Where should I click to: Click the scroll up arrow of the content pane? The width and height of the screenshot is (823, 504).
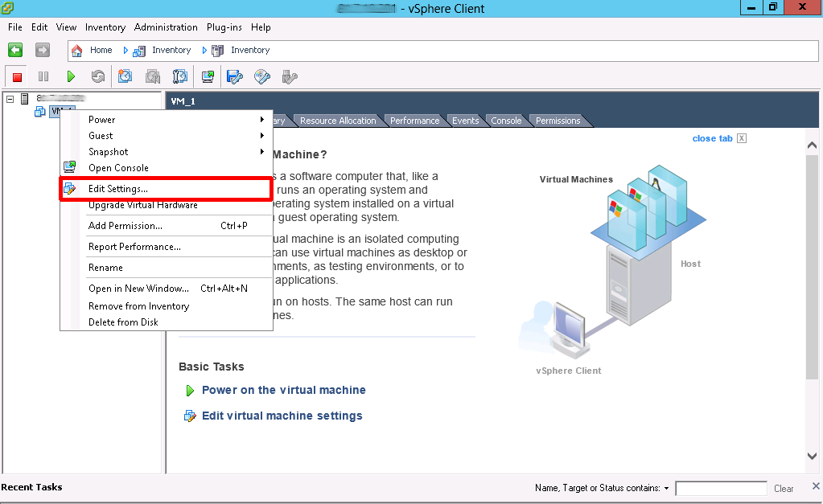point(812,145)
